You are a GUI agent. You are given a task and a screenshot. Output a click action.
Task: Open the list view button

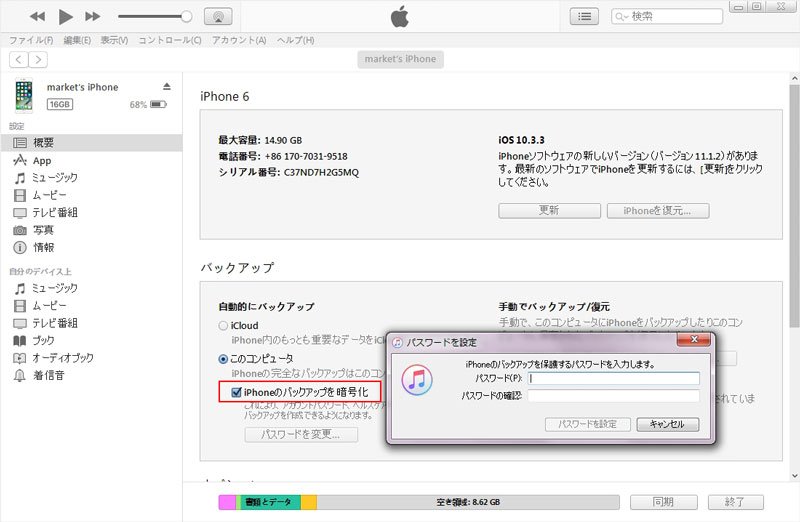click(584, 17)
